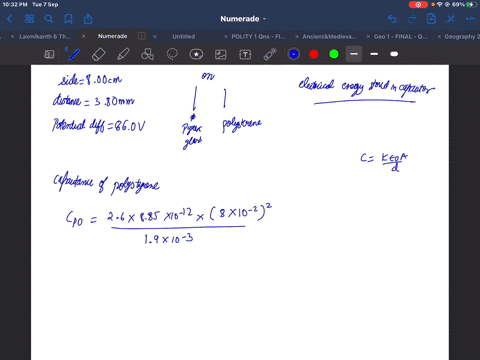
Task: Select the Shapes tool
Action: tap(147, 54)
